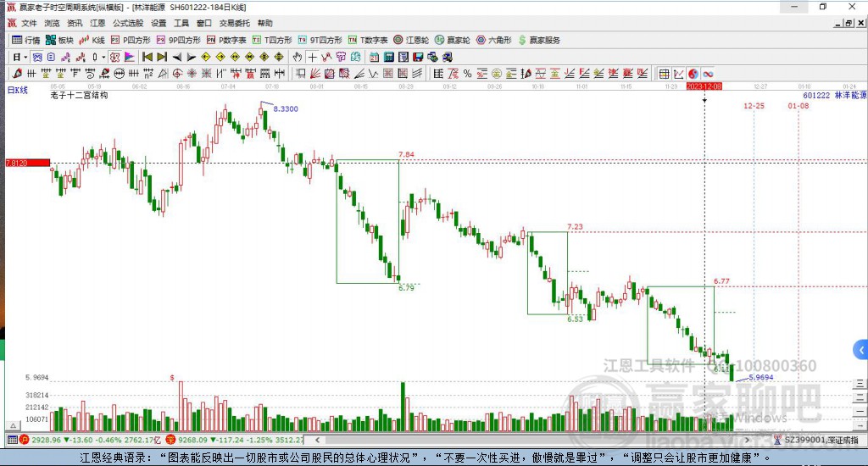Image resolution: width=868 pixels, height=466 pixels.
Task: Open the 设置 menu
Action: pyautogui.click(x=159, y=23)
